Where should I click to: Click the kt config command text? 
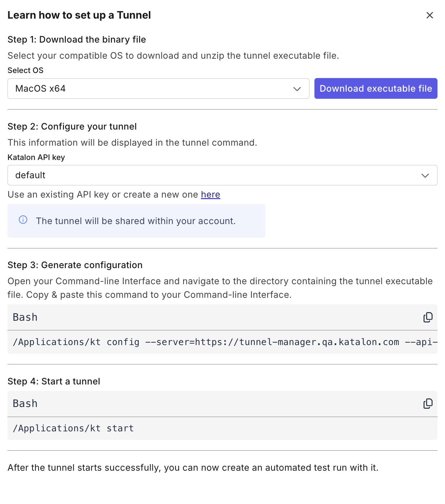pos(222,342)
